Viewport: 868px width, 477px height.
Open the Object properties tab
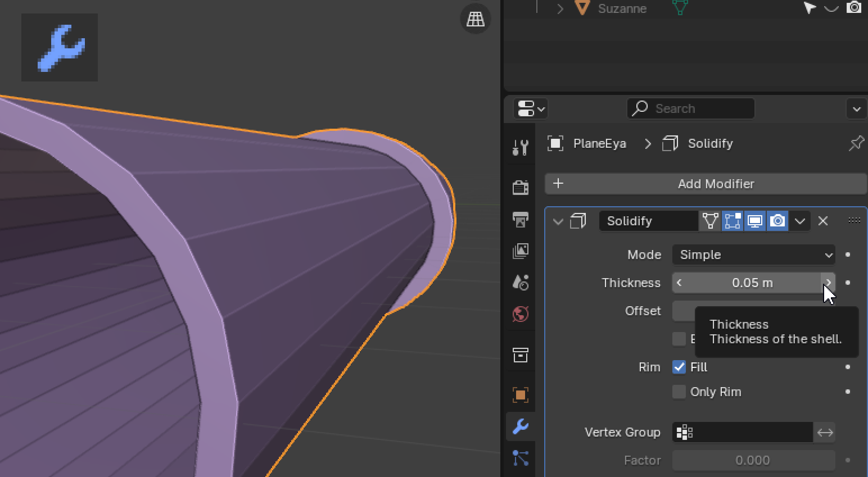pyautogui.click(x=521, y=395)
